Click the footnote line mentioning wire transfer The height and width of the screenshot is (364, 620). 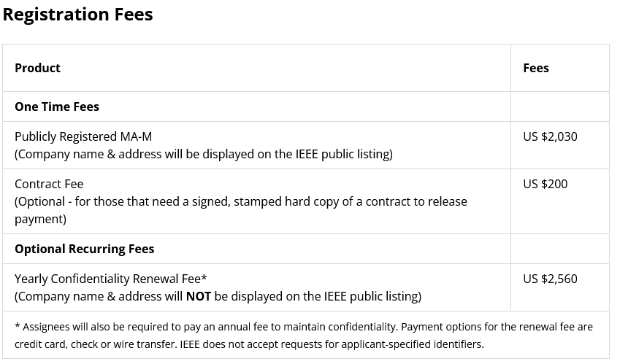click(249, 344)
